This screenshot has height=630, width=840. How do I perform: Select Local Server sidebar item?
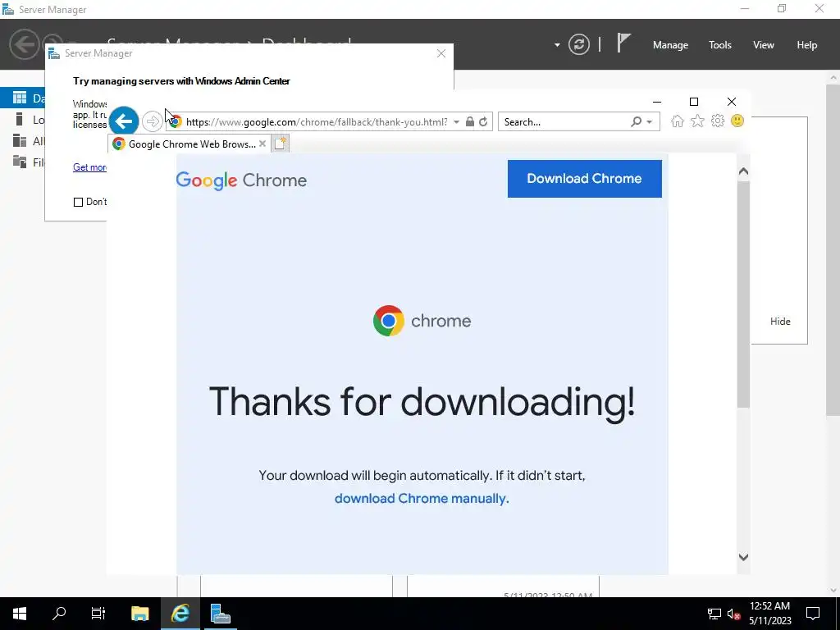(22, 120)
